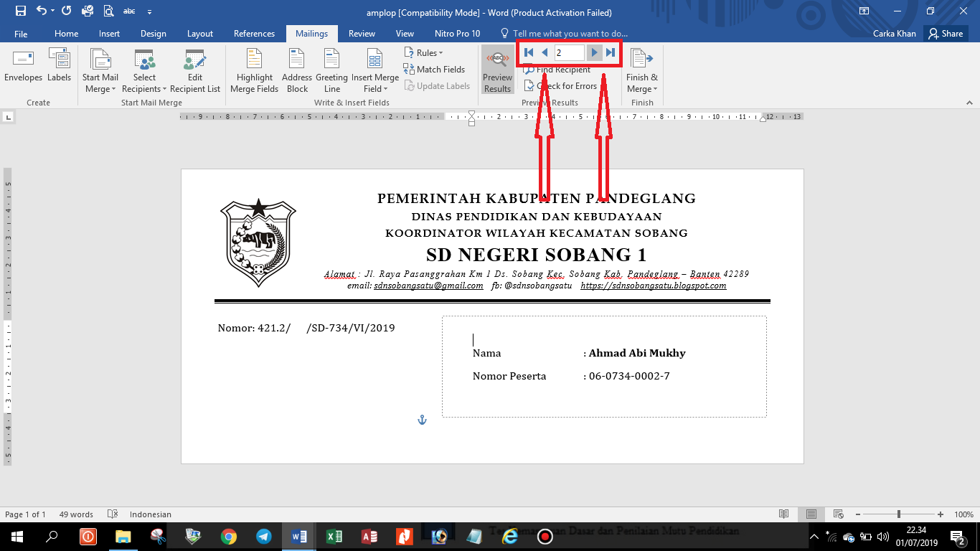Select Highlight Merge Fields
This screenshot has height=551, width=980.
254,68
